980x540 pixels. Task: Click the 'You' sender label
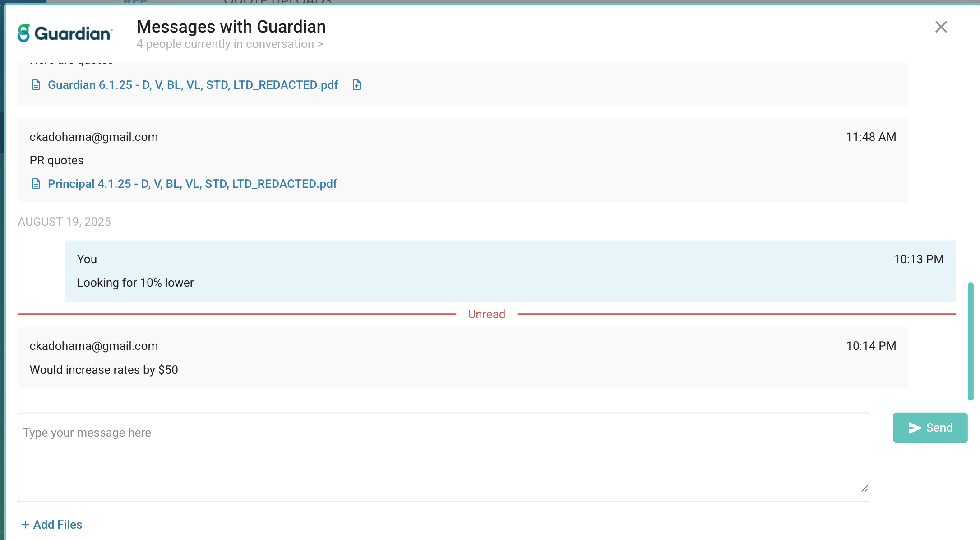point(87,259)
